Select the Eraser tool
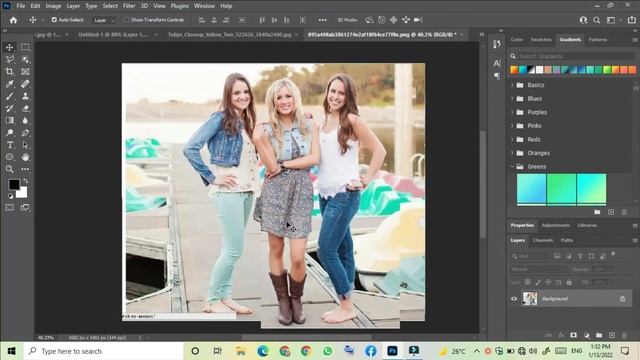640x360 pixels. coord(25,109)
